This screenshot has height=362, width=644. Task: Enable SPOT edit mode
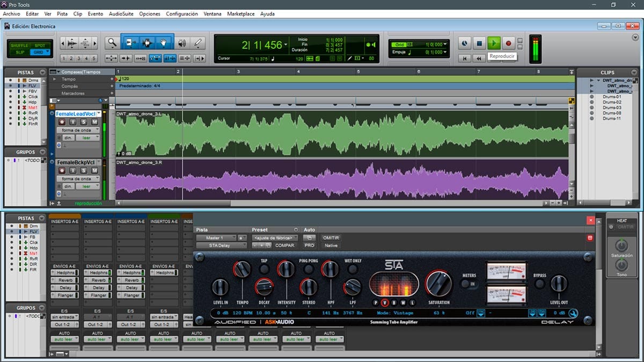40,45
